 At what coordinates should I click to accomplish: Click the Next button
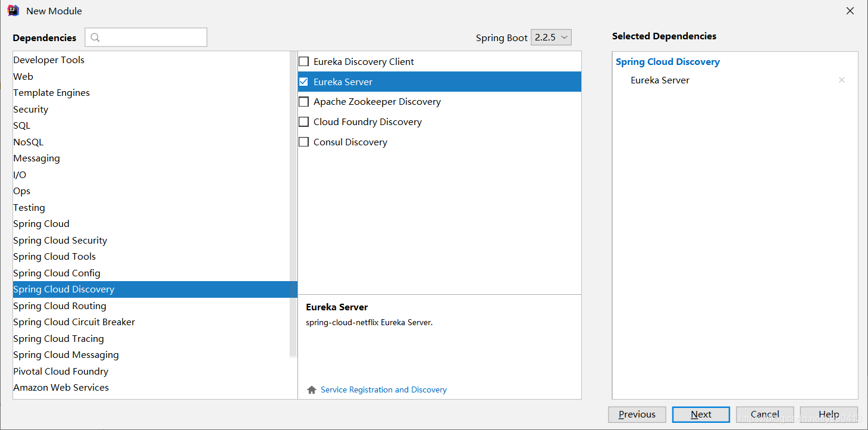pos(701,415)
